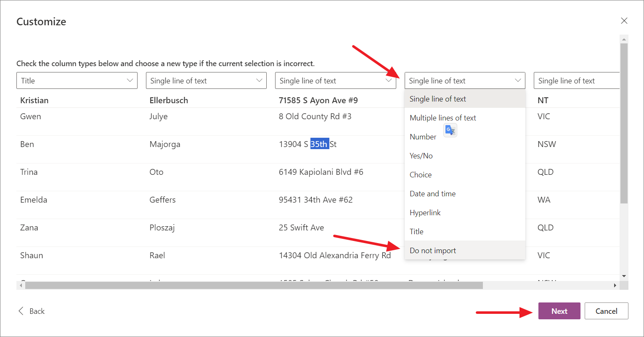Click the 71585 S Ayon Ave #9 cell
Screen dimensions: 644x337
pyautogui.click(x=318, y=100)
